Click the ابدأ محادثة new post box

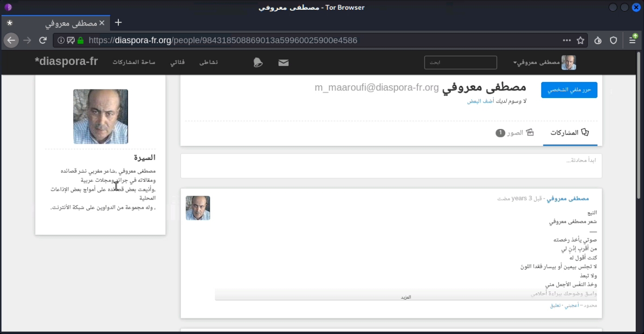[391, 166]
